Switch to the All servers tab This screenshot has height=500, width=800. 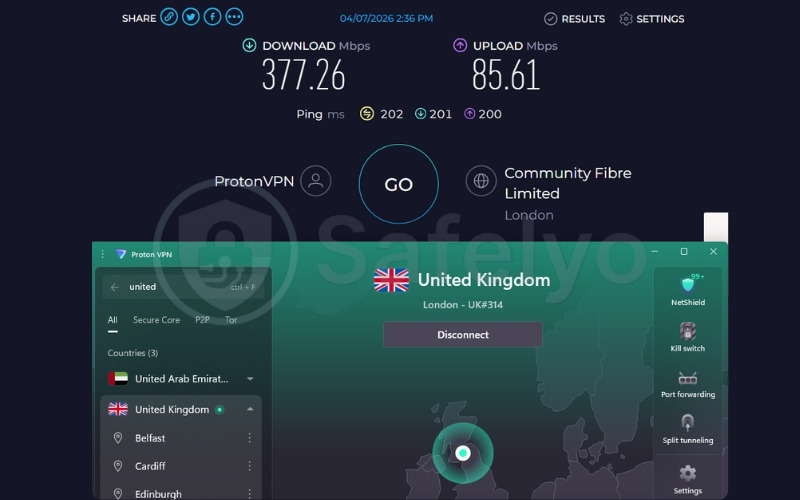click(113, 320)
